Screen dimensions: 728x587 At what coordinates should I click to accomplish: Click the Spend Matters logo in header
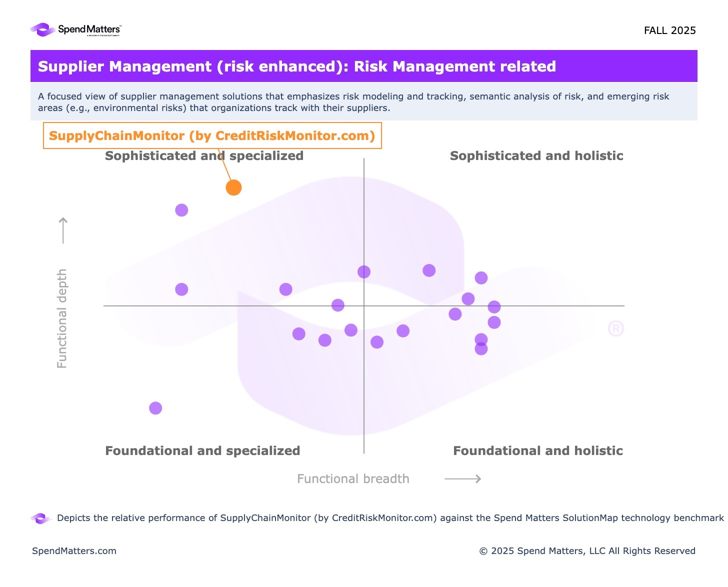pyautogui.click(x=75, y=30)
